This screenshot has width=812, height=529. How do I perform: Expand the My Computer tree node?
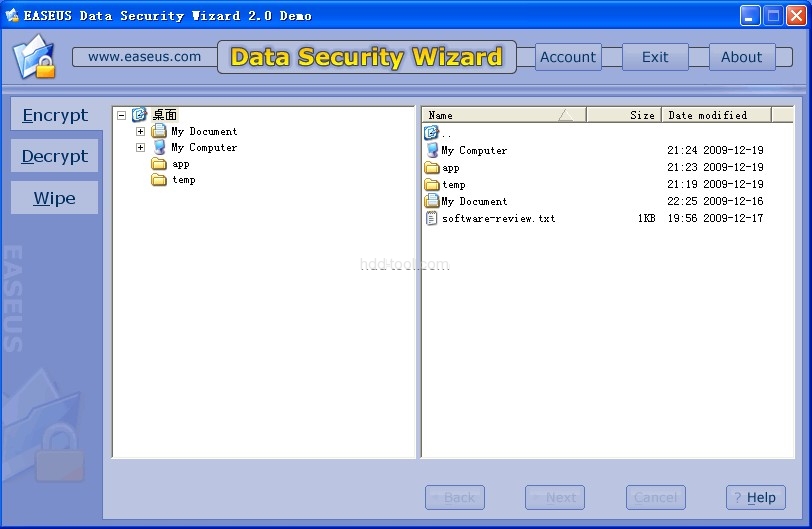tap(140, 148)
